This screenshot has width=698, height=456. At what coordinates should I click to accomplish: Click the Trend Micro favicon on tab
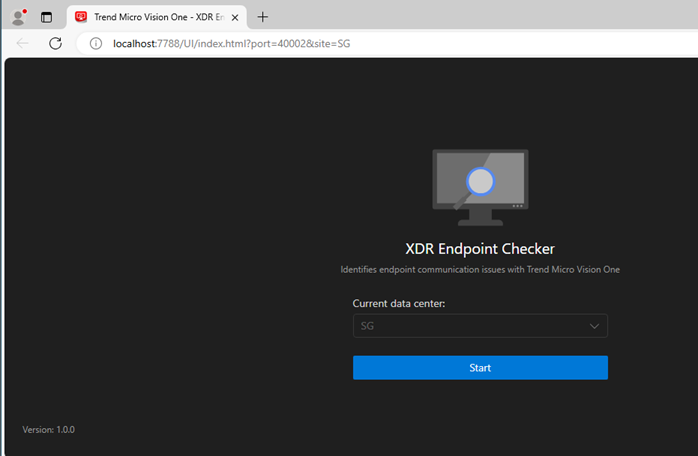pos(81,17)
